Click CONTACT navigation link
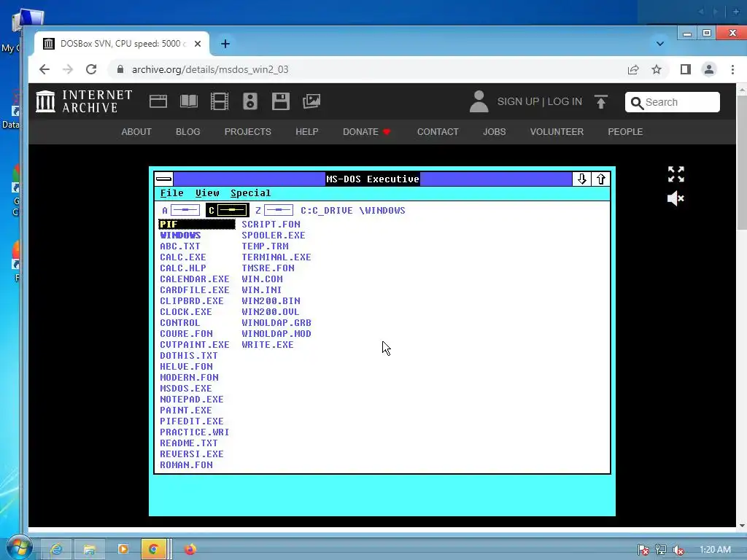Screen dimensions: 747x560 tap(438, 132)
